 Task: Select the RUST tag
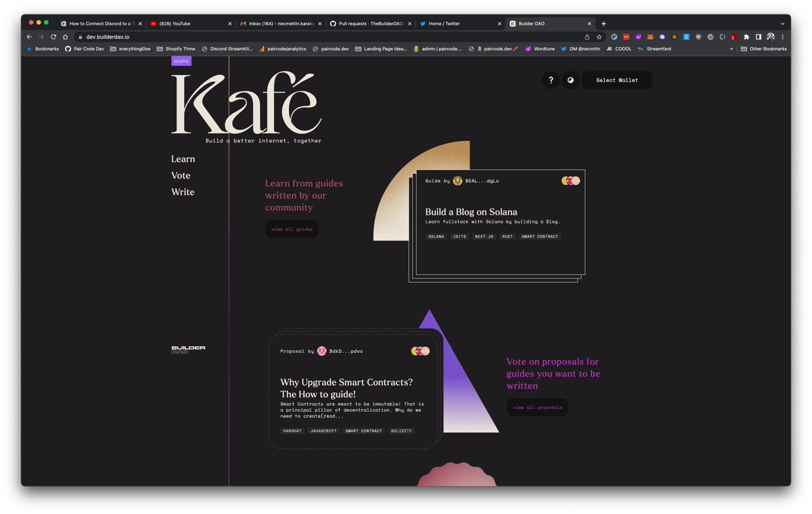click(x=507, y=236)
